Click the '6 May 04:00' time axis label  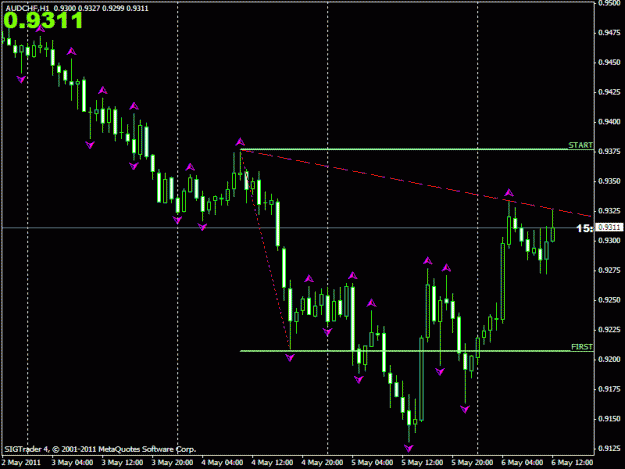click(x=522, y=463)
